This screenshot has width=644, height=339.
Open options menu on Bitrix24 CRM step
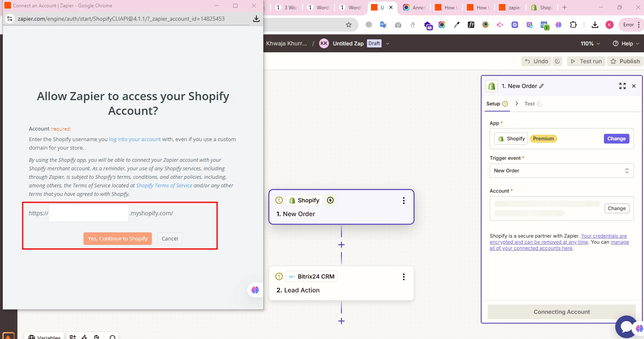pos(403,277)
